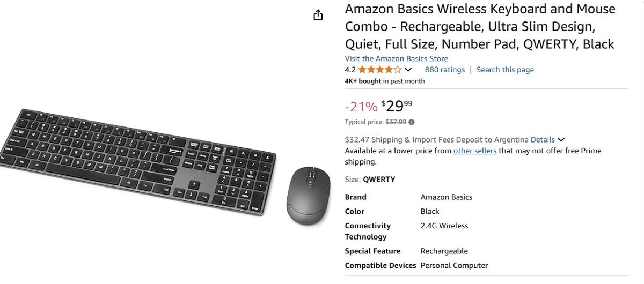Click the product title text

click(480, 26)
